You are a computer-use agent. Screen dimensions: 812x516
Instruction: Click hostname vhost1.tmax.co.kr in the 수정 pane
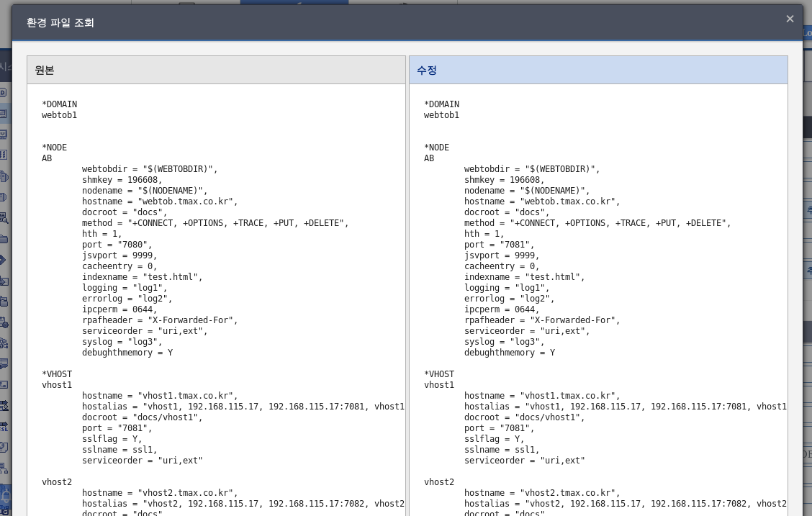point(541,396)
